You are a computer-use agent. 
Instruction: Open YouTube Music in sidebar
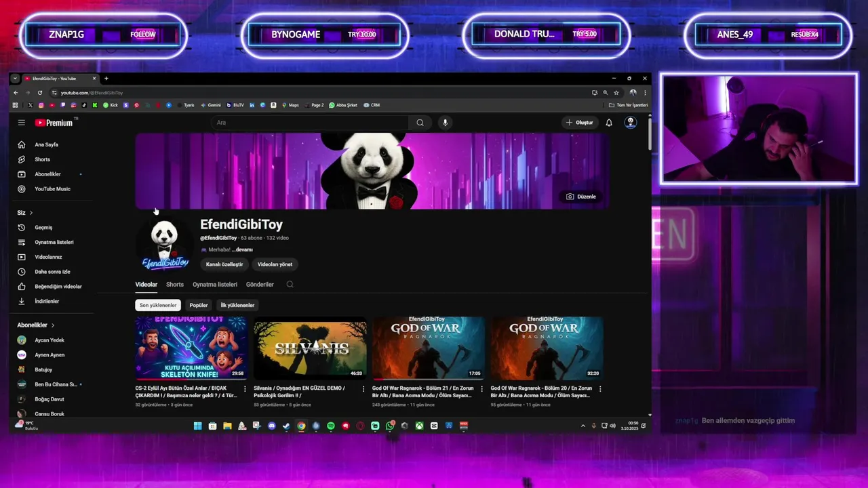coord(52,189)
